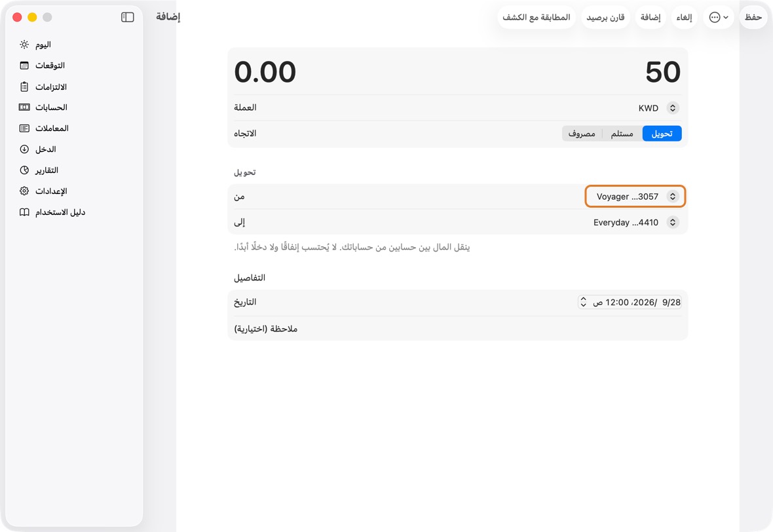
Task: Click قارن برصيد button
Action: [x=605, y=17]
